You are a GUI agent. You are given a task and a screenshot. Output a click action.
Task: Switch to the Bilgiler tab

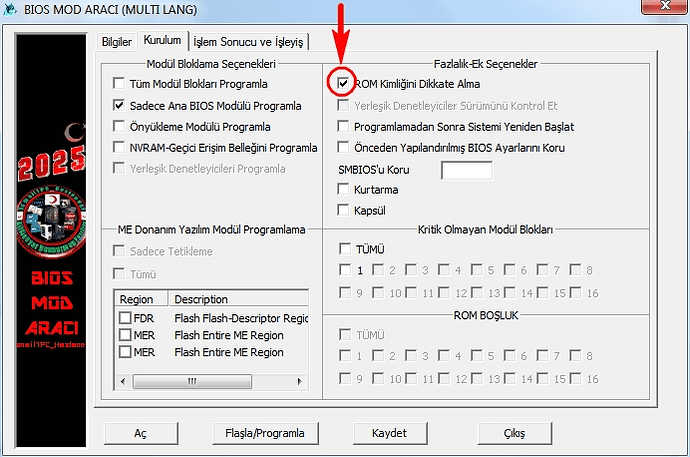[x=115, y=42]
